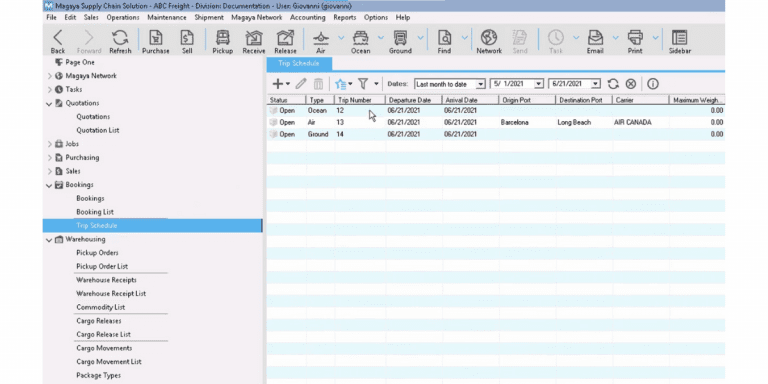
Task: Open the Print dropdown arrow
Action: pos(655,38)
